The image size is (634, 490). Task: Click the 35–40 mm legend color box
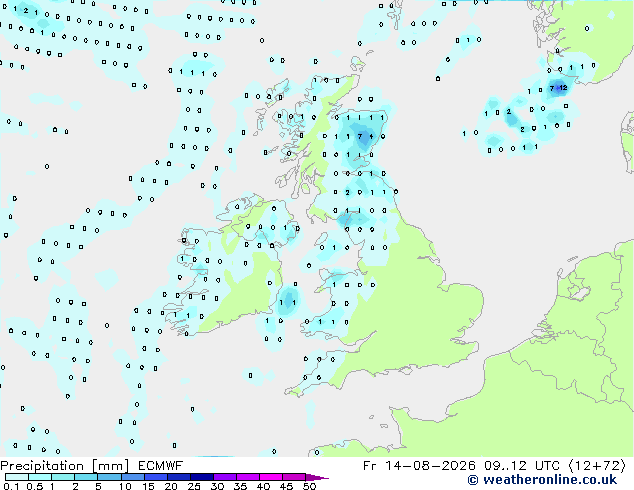click(x=247, y=477)
